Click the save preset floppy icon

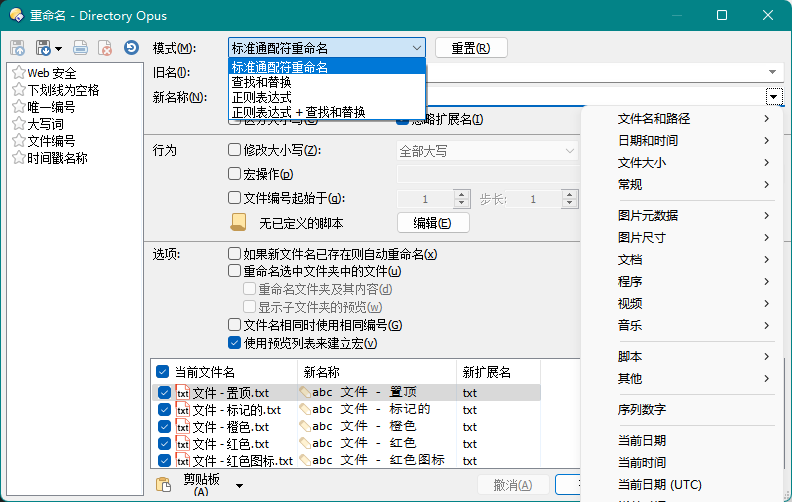click(18, 48)
